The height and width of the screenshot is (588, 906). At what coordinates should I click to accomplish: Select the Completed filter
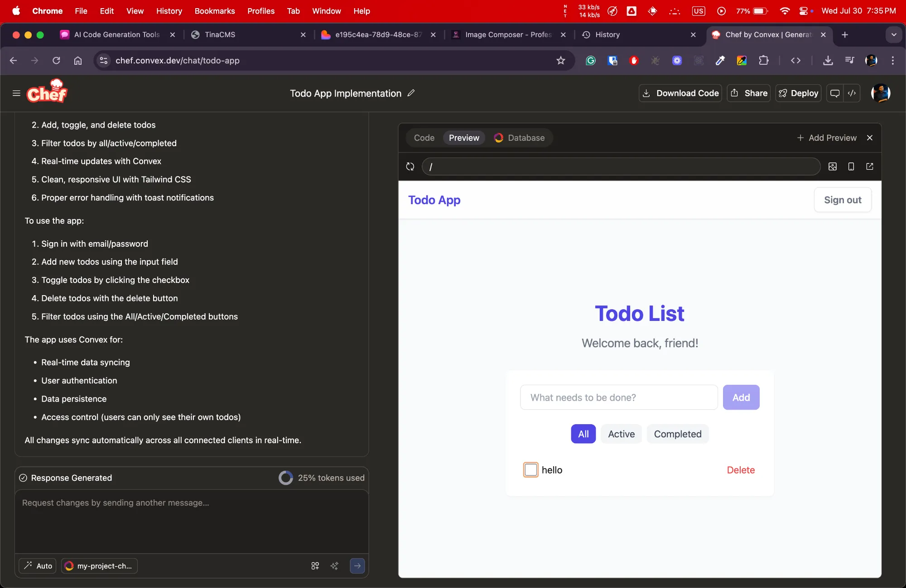[x=677, y=434]
